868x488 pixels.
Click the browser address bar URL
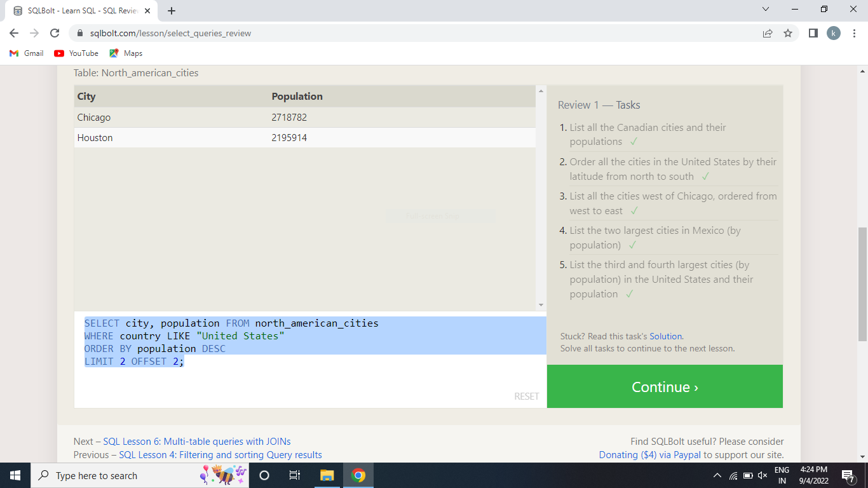click(170, 33)
